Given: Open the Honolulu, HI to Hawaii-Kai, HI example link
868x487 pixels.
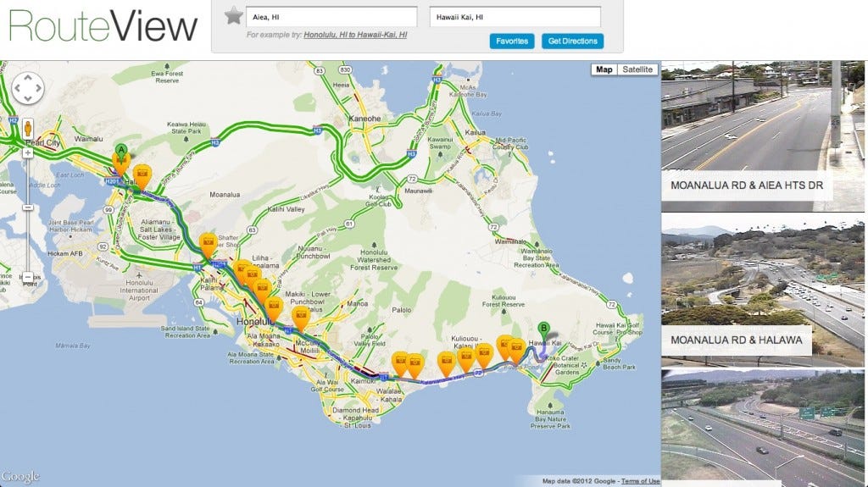Looking at the screenshot, I should coord(355,35).
